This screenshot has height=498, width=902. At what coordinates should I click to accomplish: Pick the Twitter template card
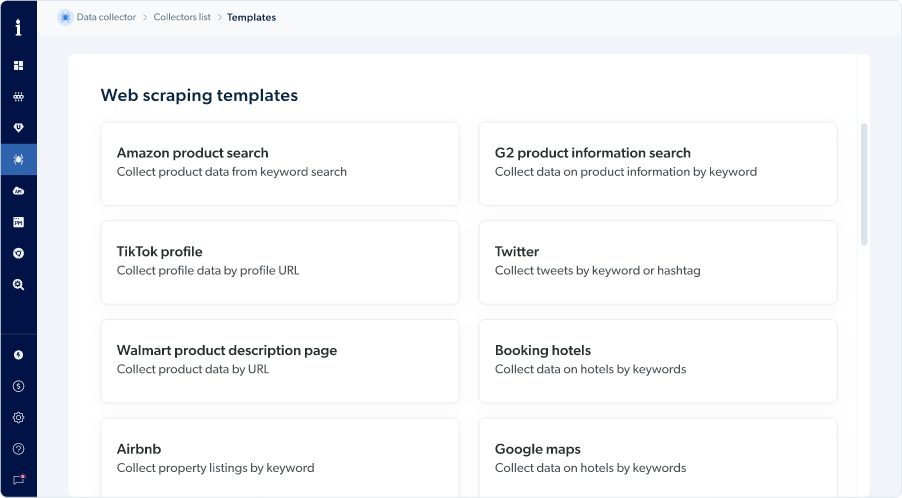point(658,262)
